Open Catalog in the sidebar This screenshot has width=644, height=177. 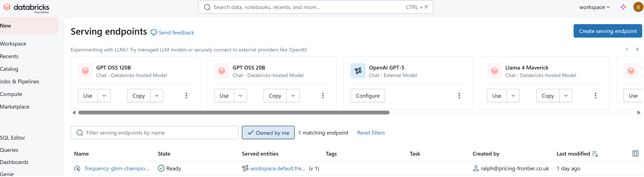pos(9,69)
